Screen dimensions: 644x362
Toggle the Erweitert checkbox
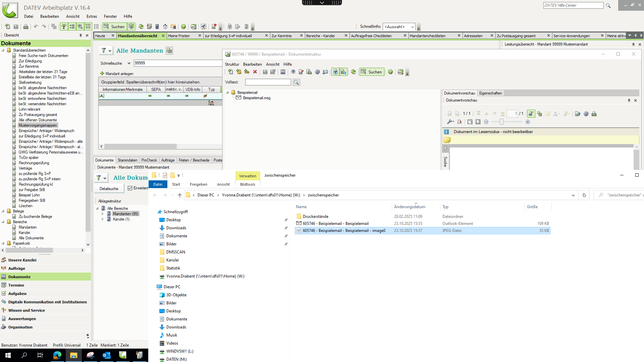coord(130,188)
